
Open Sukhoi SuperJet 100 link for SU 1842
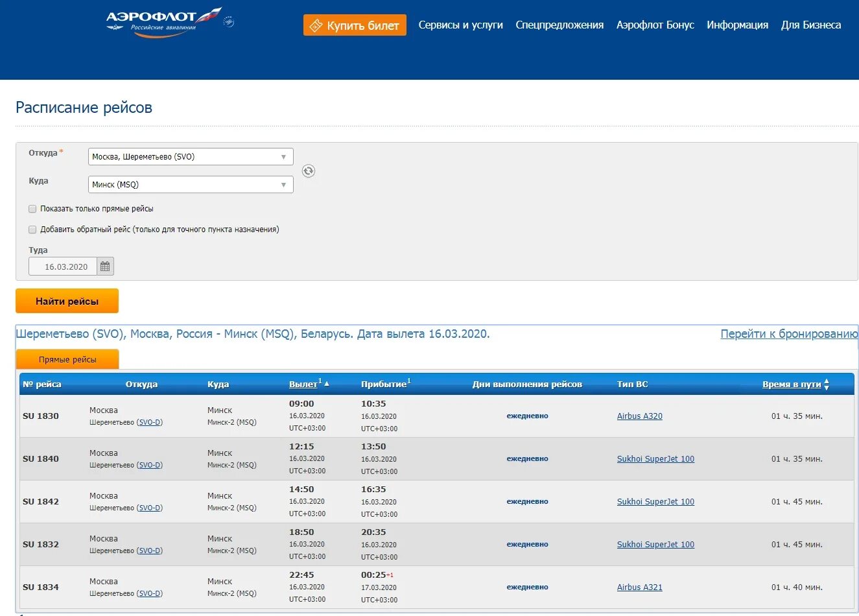coord(655,502)
